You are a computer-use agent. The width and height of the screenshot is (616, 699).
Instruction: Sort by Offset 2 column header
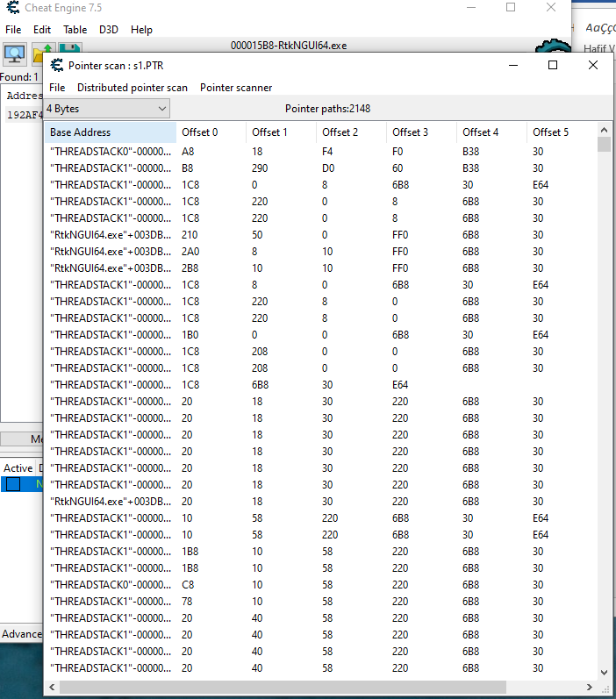click(x=351, y=132)
